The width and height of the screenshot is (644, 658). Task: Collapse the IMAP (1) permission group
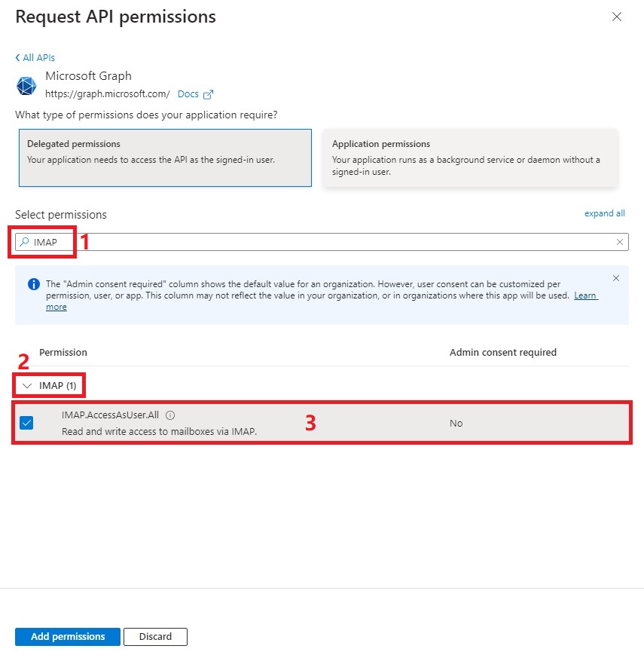28,386
